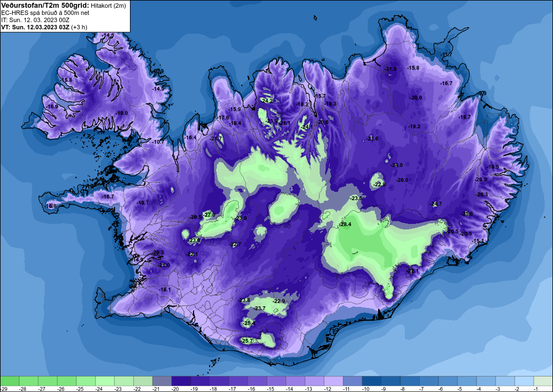
Task: Click the -19.7 temperature label
Action: 143,203
